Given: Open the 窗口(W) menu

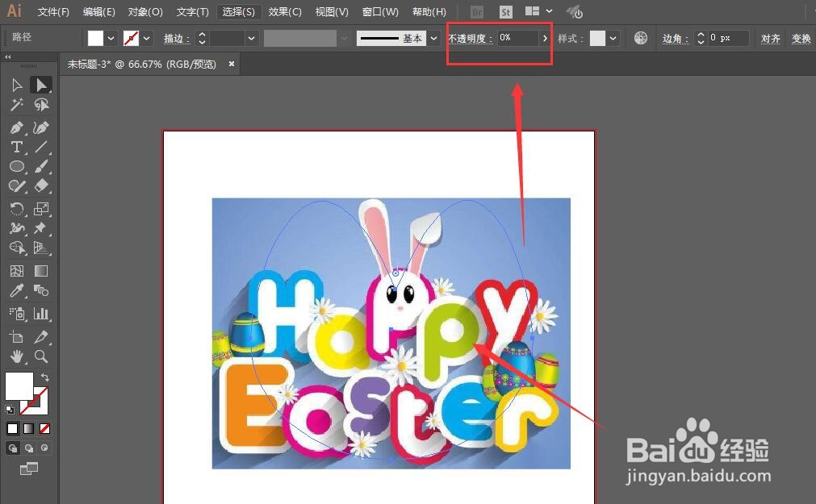Looking at the screenshot, I should pos(380,11).
